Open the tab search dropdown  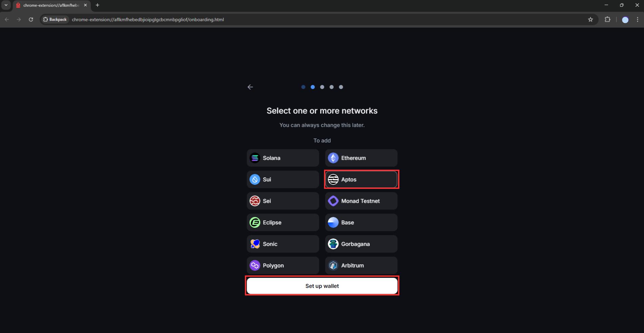click(x=6, y=5)
